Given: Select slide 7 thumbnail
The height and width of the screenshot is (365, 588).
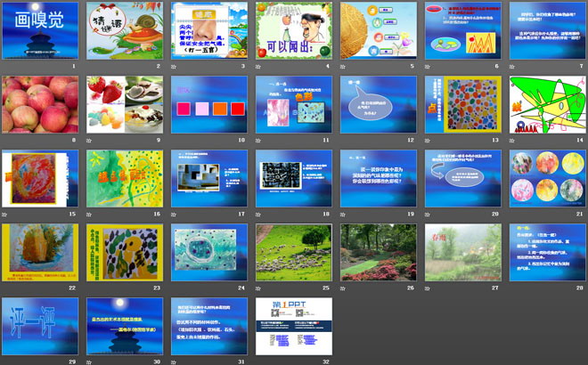Looking at the screenshot, I should 548,30.
